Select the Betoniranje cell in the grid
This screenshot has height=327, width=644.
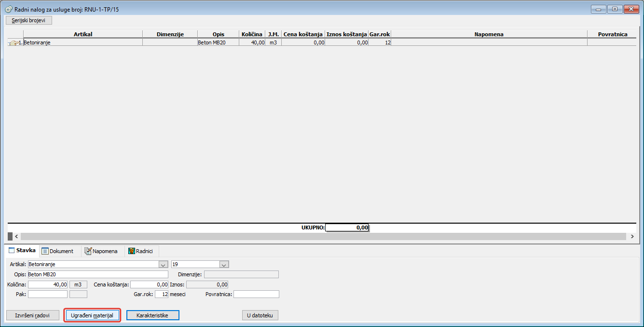(x=82, y=43)
